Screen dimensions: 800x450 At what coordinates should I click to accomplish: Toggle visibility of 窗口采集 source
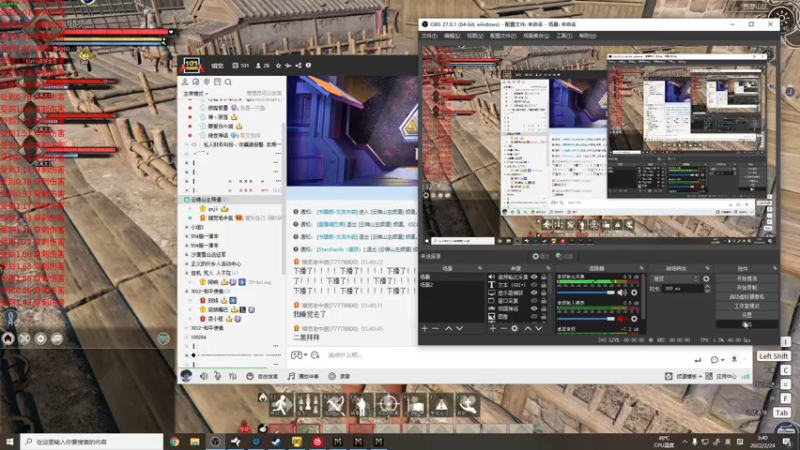(534, 301)
